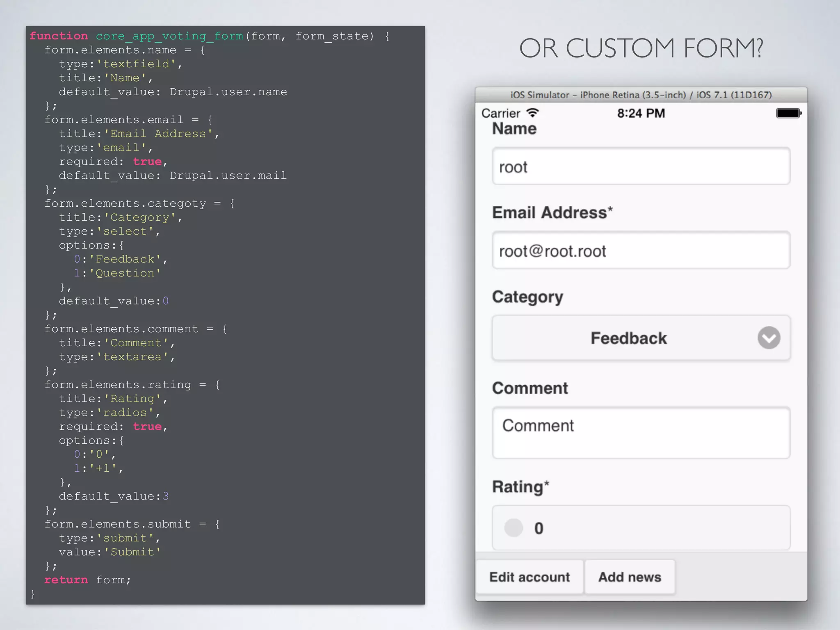840x630 pixels.
Task: Select the 'Name' label in simulator
Action: coord(514,129)
